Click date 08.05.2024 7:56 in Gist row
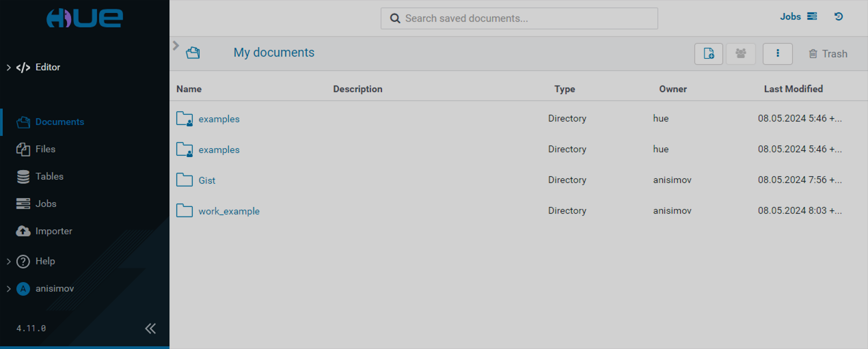 click(x=800, y=180)
